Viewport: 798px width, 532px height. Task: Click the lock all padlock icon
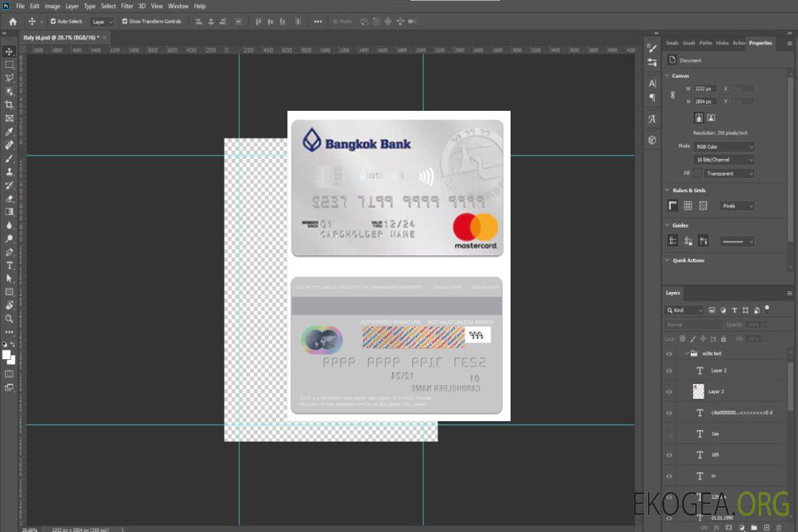point(723,339)
